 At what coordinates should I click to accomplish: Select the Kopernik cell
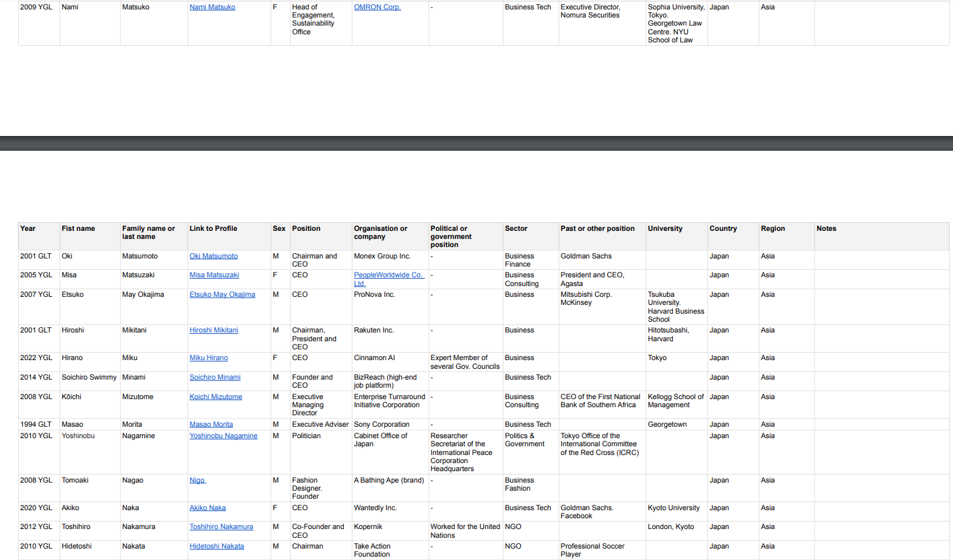(x=390, y=531)
